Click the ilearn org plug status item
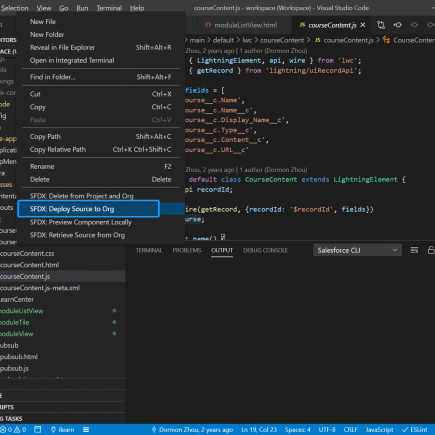Image resolution: width=435 pixels, height=435 pixels. 62,430
